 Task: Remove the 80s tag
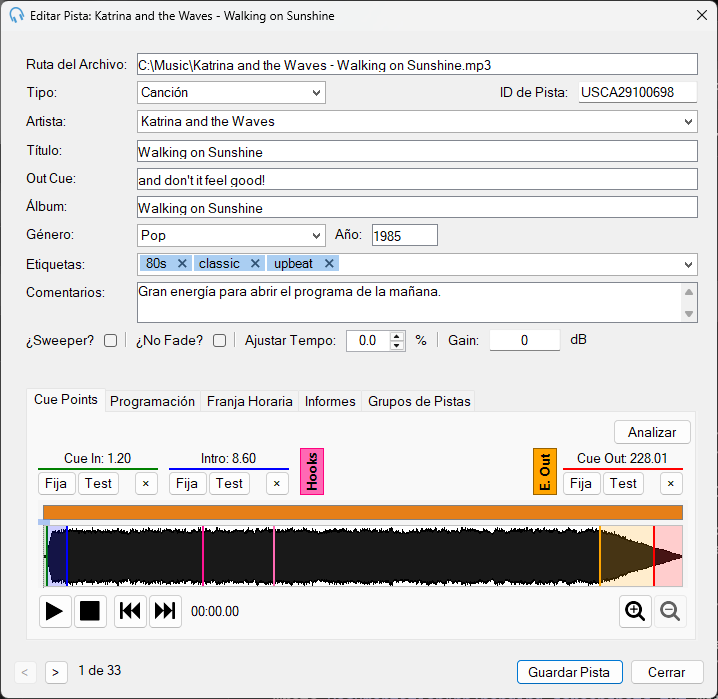point(182,264)
